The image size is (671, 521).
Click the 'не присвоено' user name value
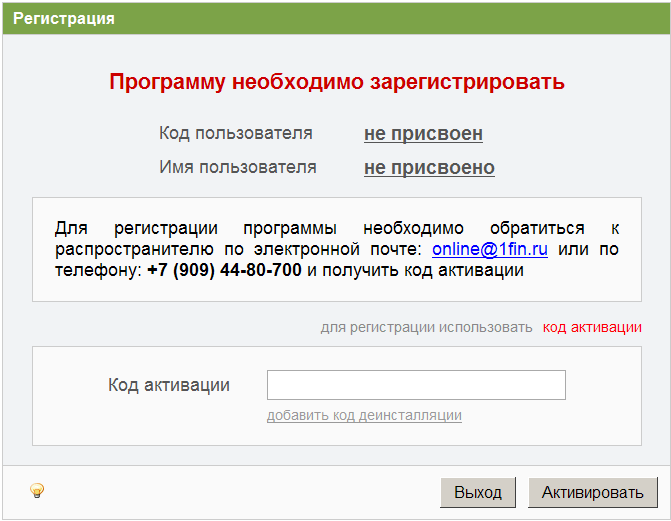click(429, 167)
